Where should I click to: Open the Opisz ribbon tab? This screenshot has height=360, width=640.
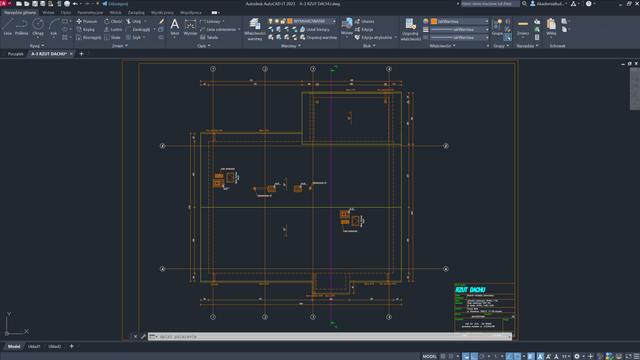(x=66, y=13)
